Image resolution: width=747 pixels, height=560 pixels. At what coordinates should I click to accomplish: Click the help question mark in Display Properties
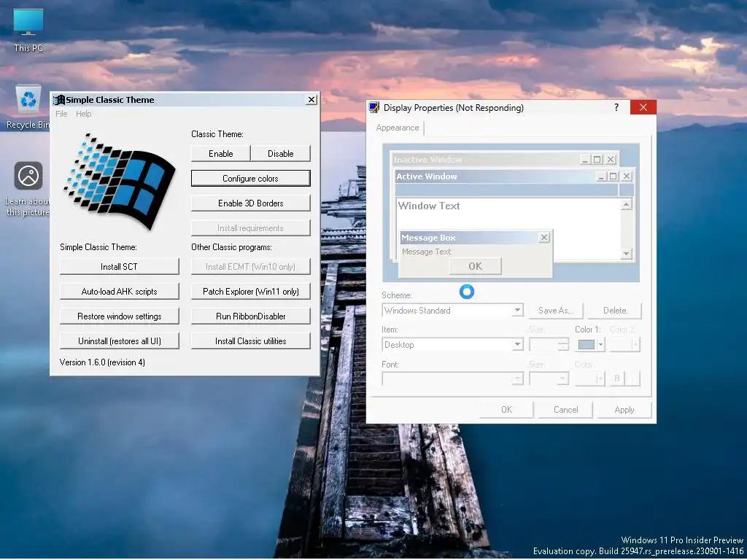point(616,108)
